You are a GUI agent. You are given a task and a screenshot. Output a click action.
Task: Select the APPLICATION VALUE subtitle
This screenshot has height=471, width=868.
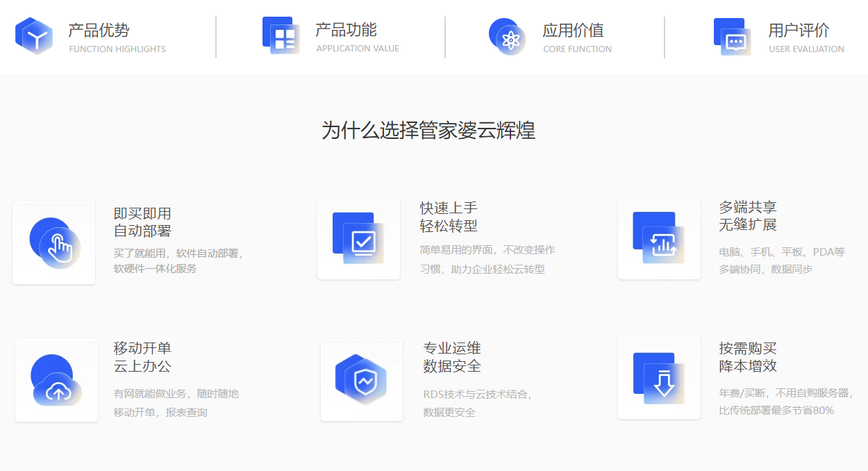point(358,49)
